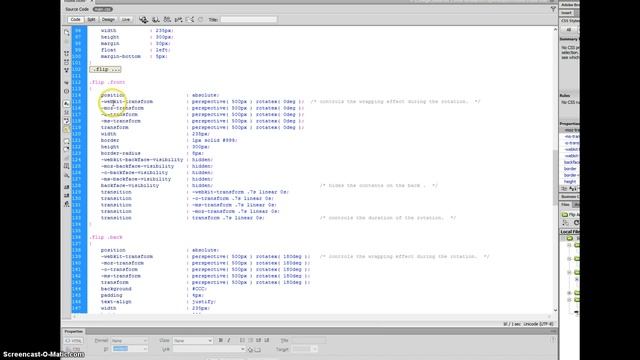This screenshot has width=640, height=360.
Task: Expand first subfolder in Local Files tree
Action: point(569,245)
